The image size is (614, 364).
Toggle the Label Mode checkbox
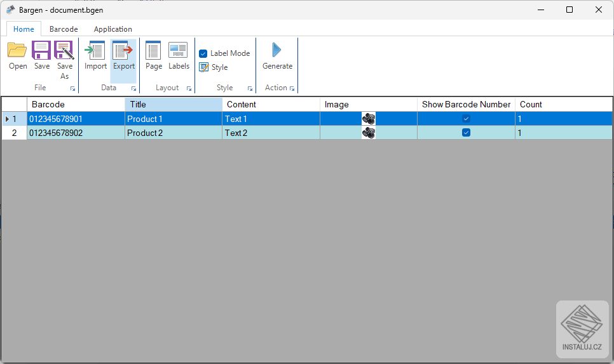[203, 53]
